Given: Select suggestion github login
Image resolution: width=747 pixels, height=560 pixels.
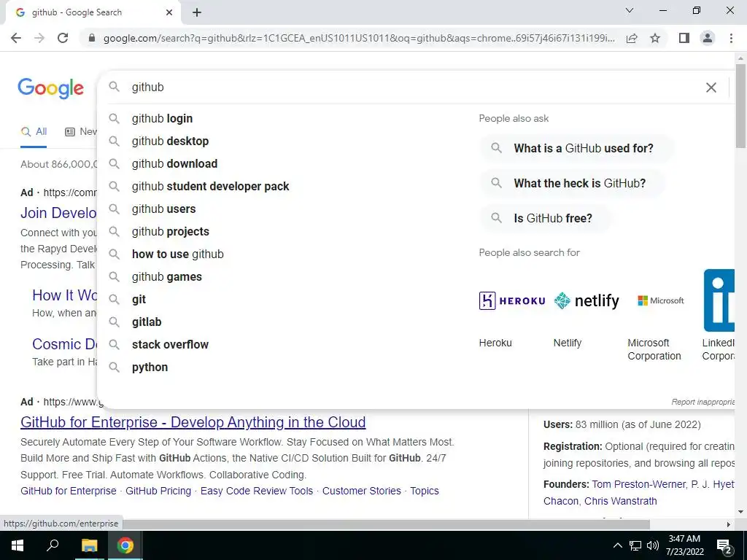Looking at the screenshot, I should 163,119.
